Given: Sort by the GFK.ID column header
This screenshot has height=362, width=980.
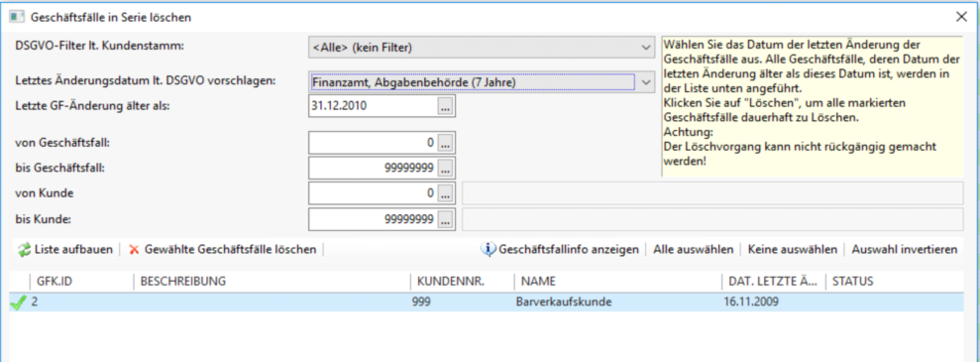Looking at the screenshot, I should 81,282.
